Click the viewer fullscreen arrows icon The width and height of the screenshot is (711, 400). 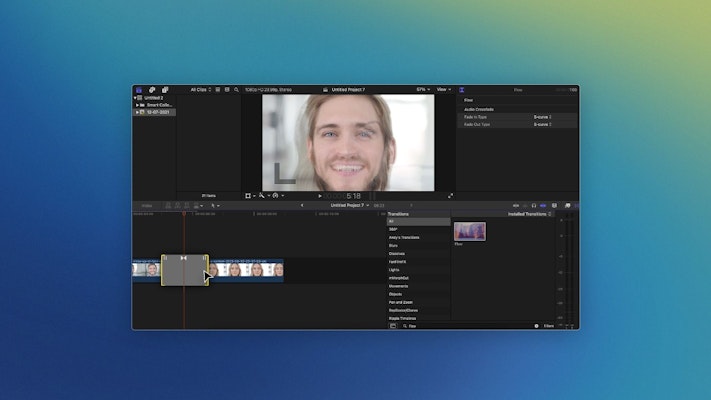[x=450, y=196]
